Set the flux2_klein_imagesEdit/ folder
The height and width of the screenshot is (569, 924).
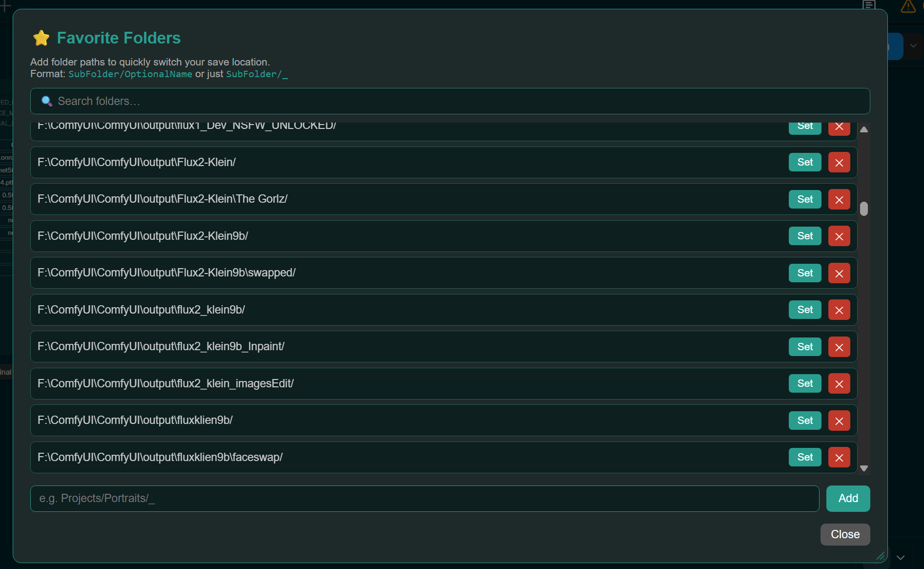[805, 383]
